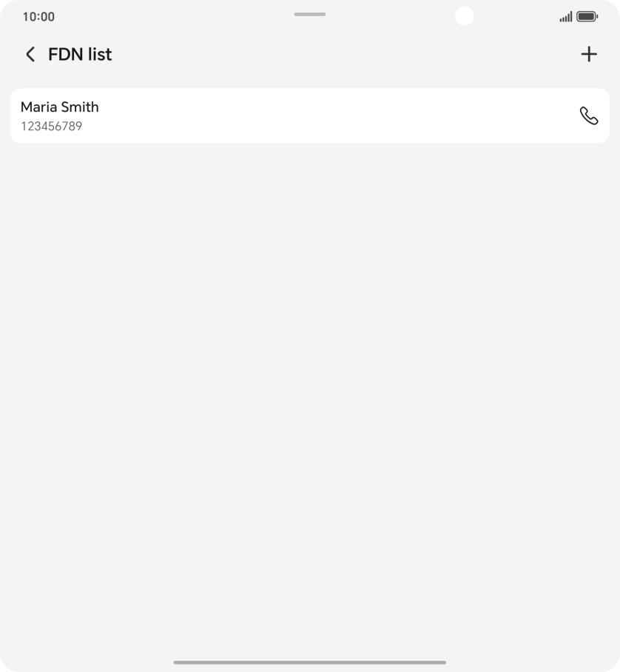Return to previous screen via back chevron
The image size is (620, 672).
click(30, 54)
